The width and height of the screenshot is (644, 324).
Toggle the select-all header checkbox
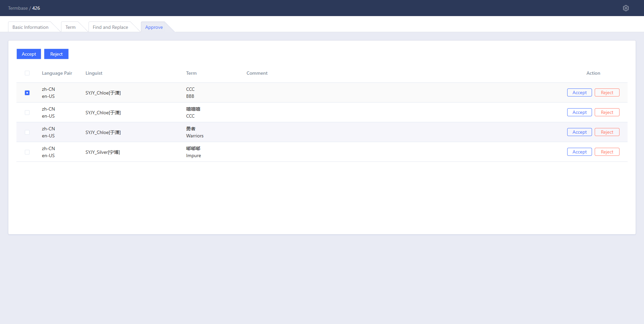tap(27, 73)
